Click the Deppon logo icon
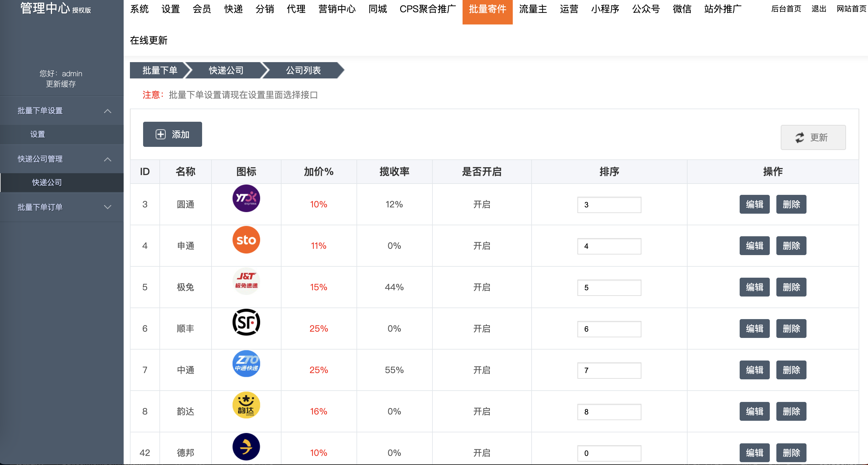Screen dimensions: 868x465 [246, 447]
